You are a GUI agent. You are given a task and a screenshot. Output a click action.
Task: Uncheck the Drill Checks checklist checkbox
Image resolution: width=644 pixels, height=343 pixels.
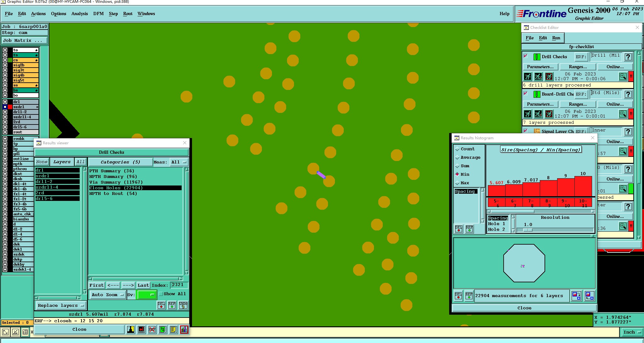(525, 56)
